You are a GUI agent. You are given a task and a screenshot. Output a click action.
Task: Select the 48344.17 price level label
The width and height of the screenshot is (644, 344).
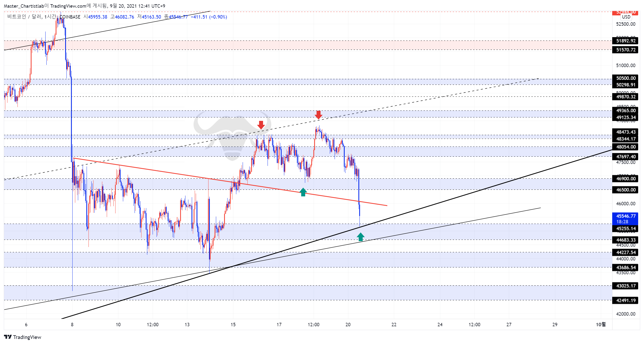pyautogui.click(x=625, y=139)
